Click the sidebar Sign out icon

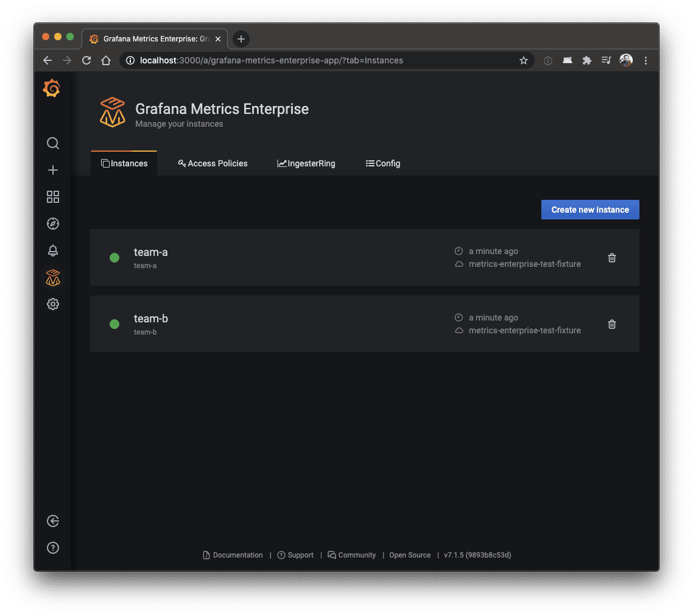point(53,521)
